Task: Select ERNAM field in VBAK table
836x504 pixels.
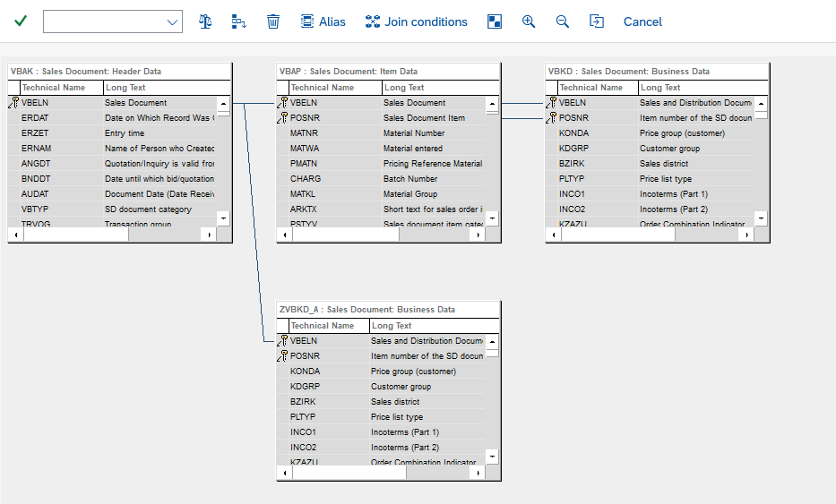Action: pos(113,148)
